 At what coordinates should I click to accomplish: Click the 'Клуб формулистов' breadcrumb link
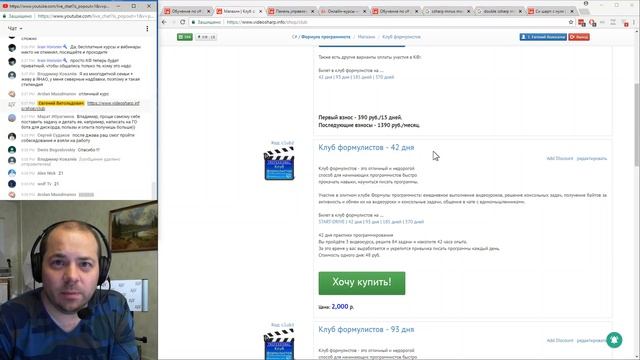click(401, 37)
